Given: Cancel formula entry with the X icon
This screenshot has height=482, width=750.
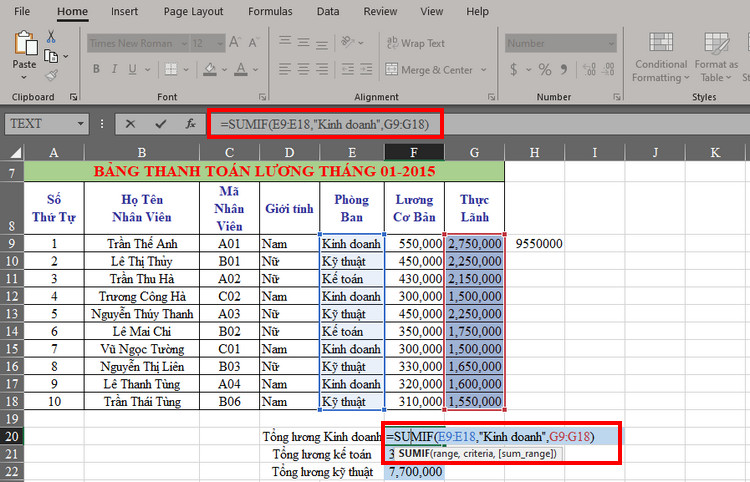Looking at the screenshot, I should point(130,124).
